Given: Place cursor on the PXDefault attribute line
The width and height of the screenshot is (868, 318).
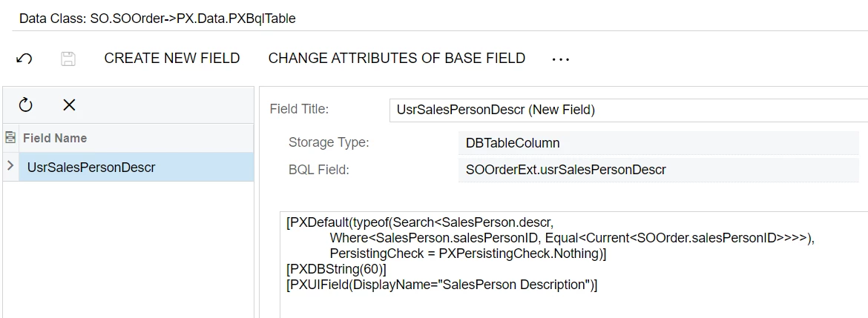Looking at the screenshot, I should [x=420, y=223].
